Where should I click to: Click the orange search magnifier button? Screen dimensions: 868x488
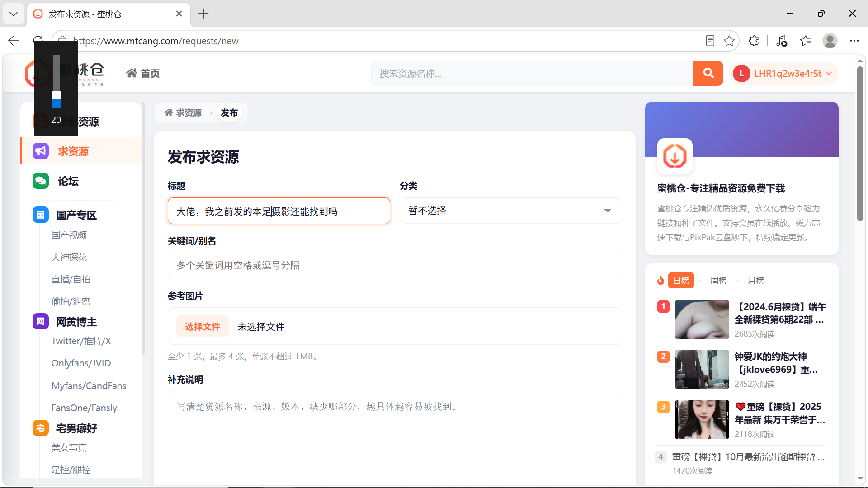(708, 73)
